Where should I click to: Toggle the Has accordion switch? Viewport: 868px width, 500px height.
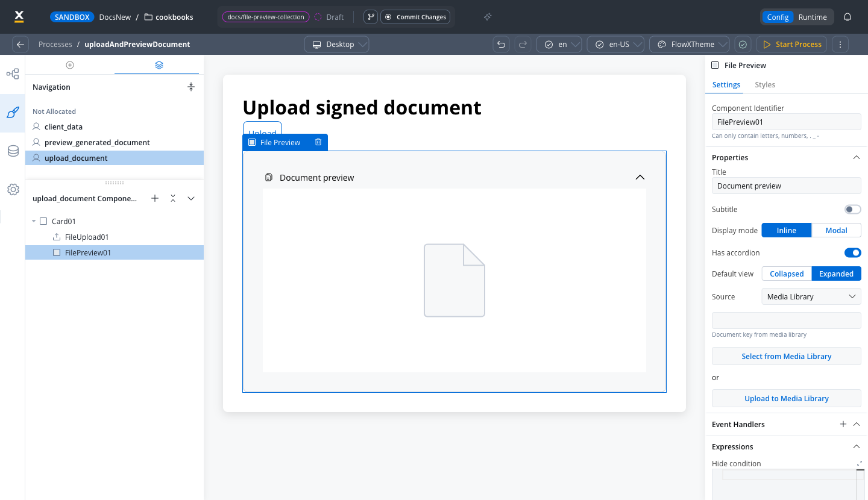click(852, 252)
